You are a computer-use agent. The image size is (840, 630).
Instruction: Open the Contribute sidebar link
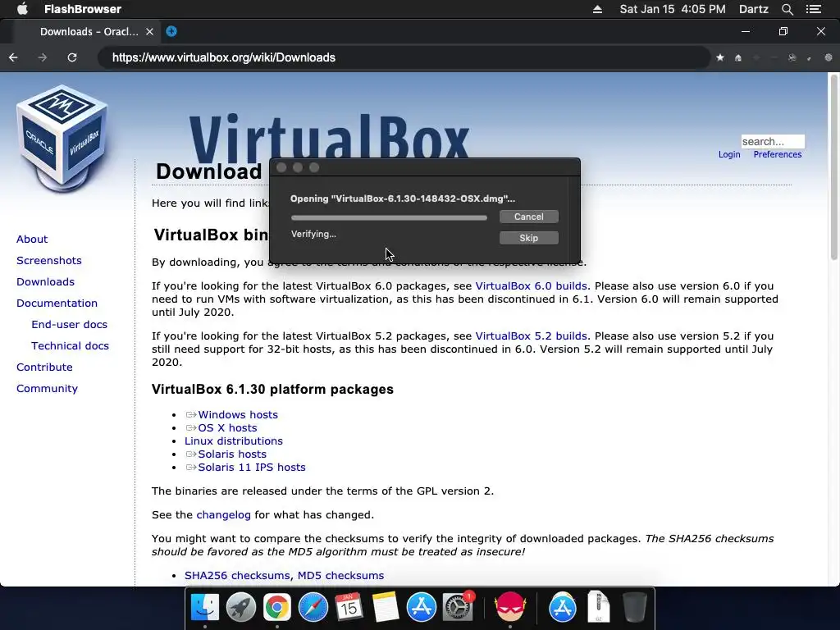(44, 367)
